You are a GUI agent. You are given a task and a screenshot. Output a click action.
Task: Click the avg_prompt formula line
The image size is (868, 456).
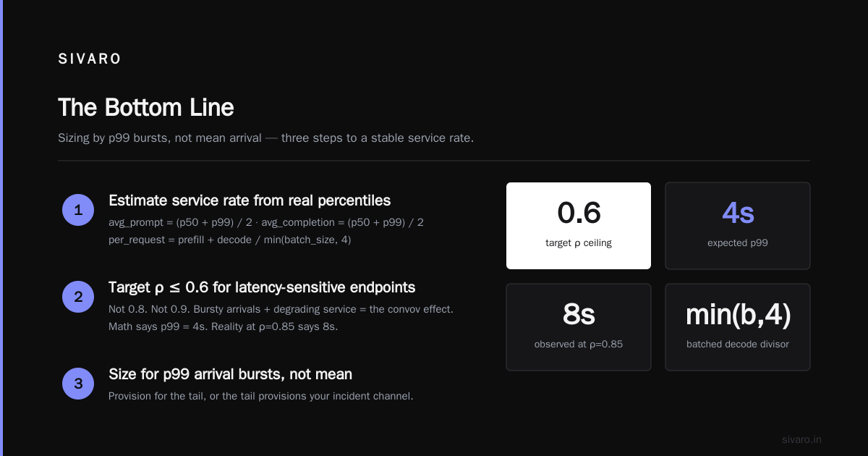(x=266, y=222)
